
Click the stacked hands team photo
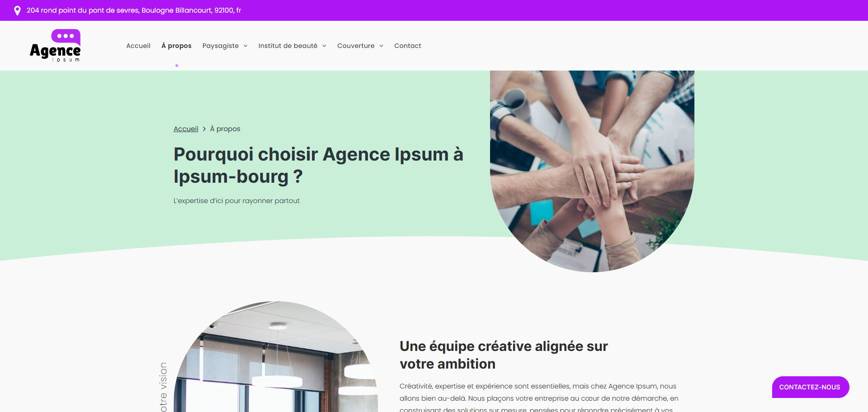[592, 171]
